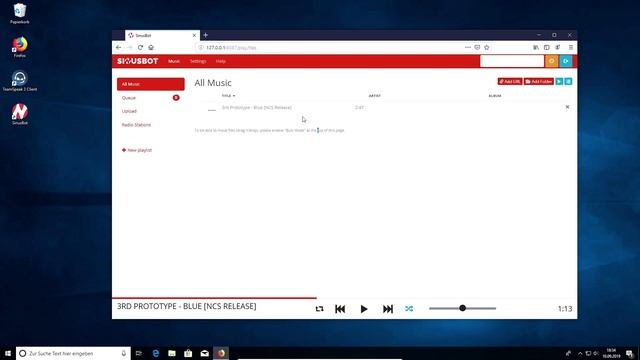Click the Pocket save icon
640x360 pixels.
[x=477, y=47]
